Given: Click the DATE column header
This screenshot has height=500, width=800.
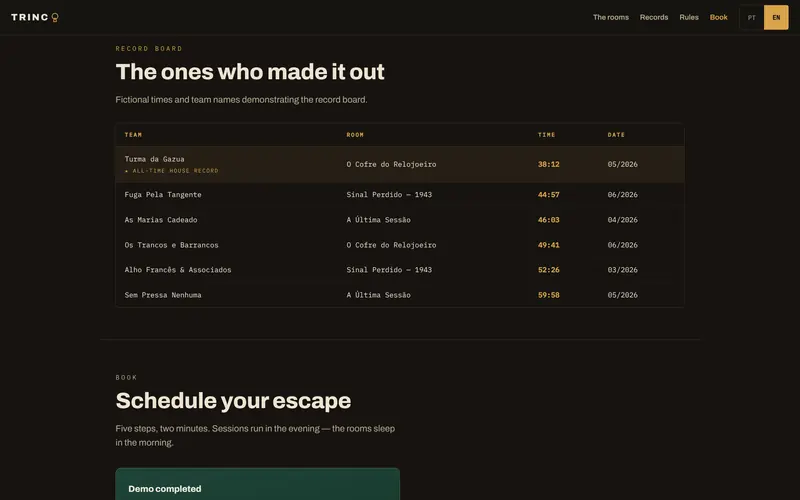Looking at the screenshot, I should 616,135.
